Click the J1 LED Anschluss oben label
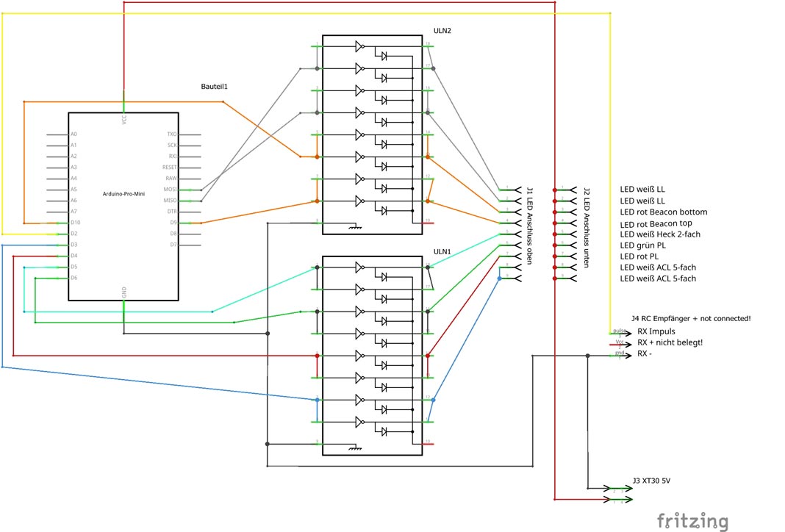This screenshot has height=532, width=785. click(528, 225)
